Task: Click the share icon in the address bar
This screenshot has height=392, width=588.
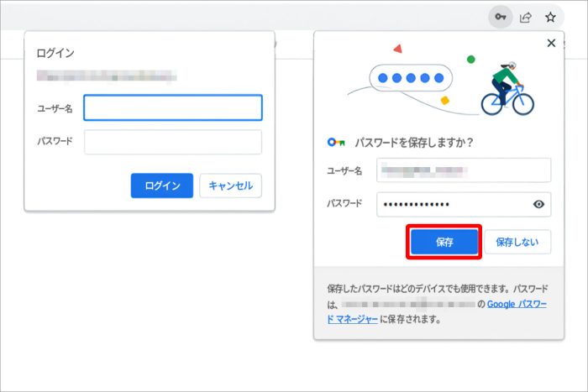Action: (526, 17)
